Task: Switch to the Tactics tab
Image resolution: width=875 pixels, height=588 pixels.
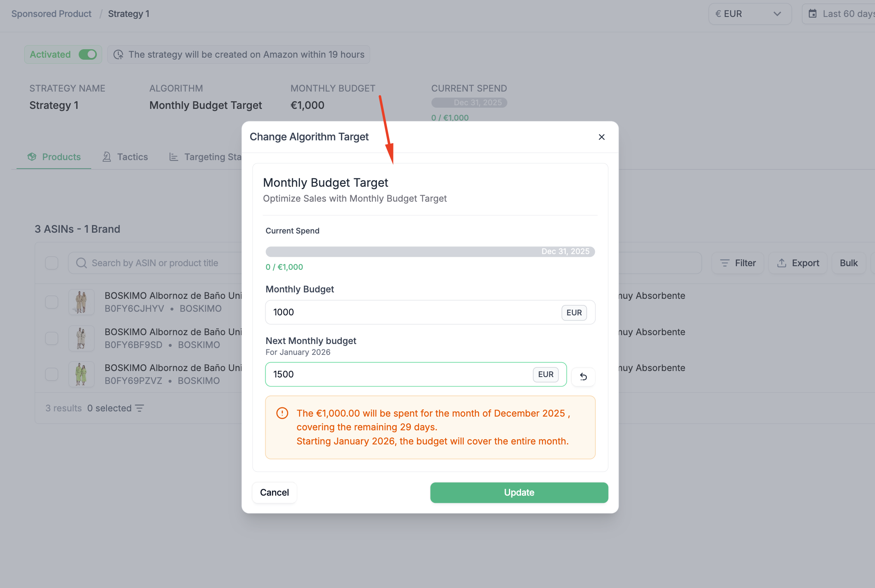Action: coord(125,157)
